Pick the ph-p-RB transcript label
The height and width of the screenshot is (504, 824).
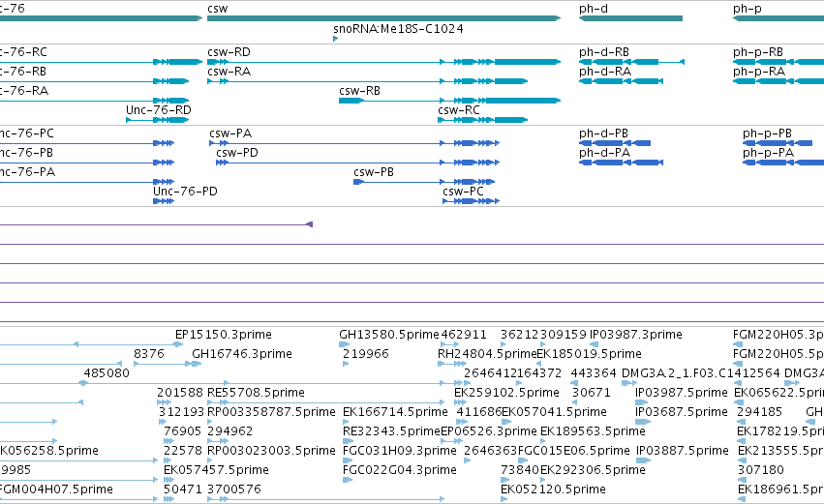coord(758,52)
